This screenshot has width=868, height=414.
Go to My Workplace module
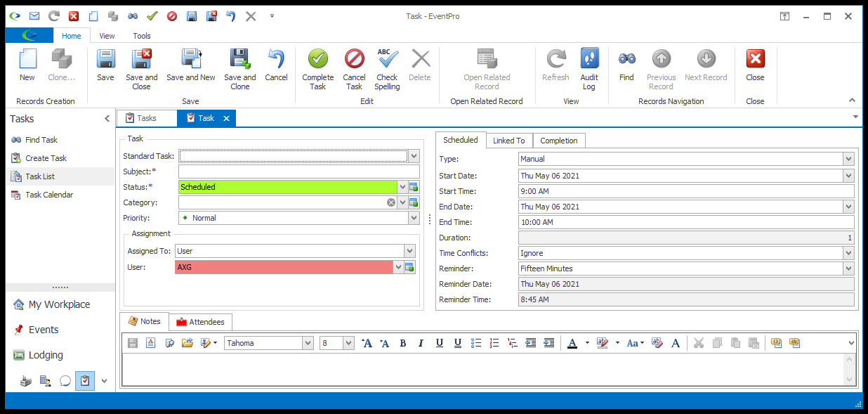[59, 304]
